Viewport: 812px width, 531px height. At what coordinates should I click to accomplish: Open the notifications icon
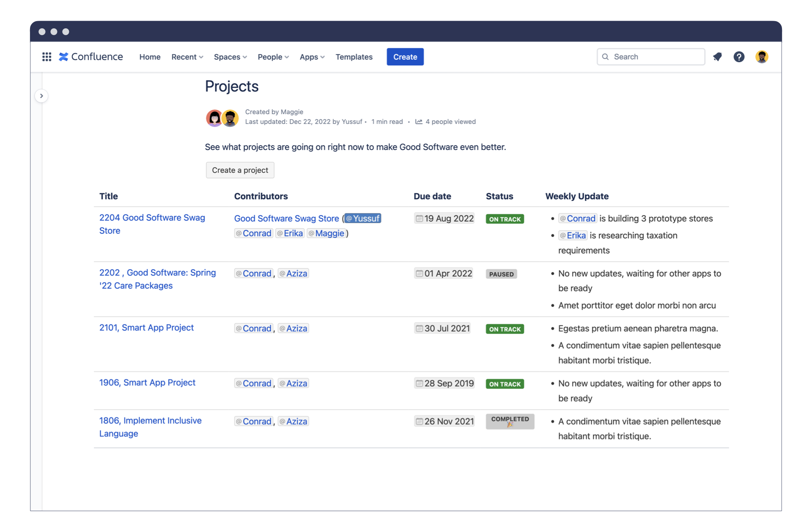coord(717,57)
